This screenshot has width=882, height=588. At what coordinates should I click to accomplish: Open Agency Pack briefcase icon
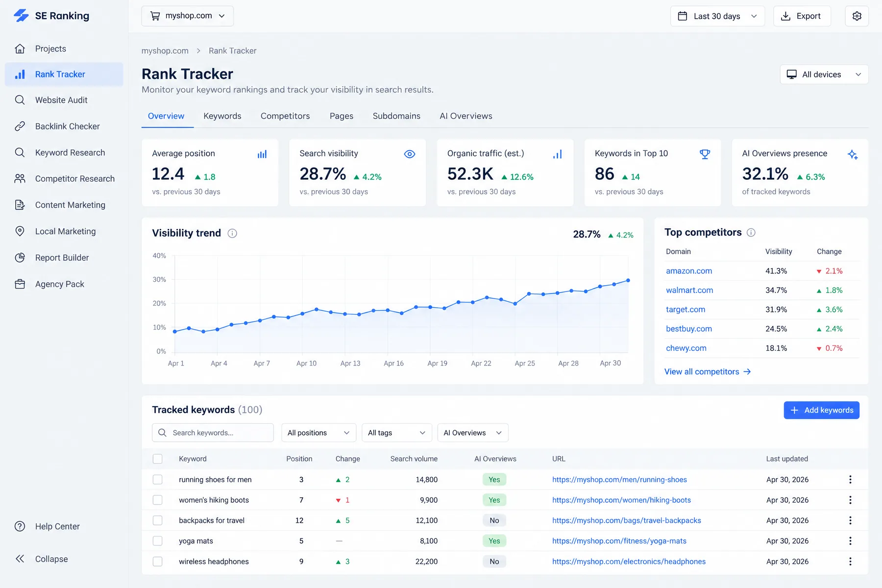point(20,284)
